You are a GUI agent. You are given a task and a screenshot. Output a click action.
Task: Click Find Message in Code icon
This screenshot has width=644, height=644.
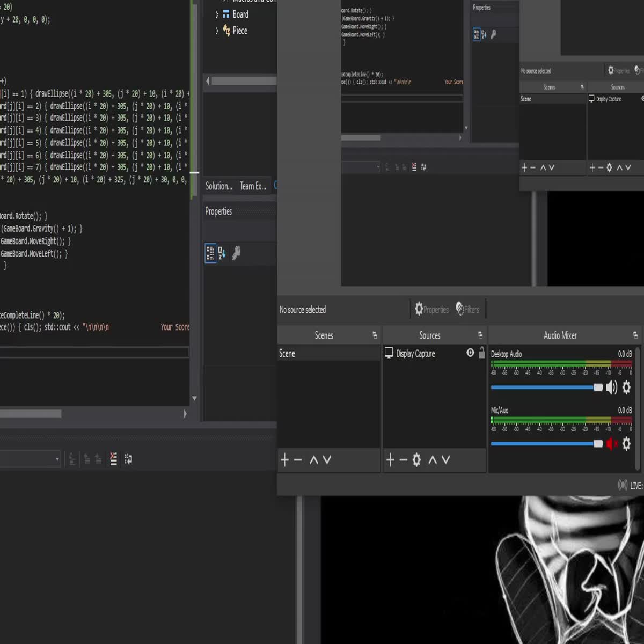(x=72, y=459)
